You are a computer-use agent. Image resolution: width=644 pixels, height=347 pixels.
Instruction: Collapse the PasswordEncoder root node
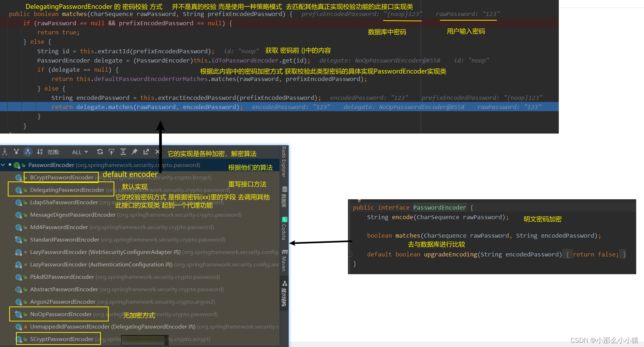pyautogui.click(x=3, y=165)
